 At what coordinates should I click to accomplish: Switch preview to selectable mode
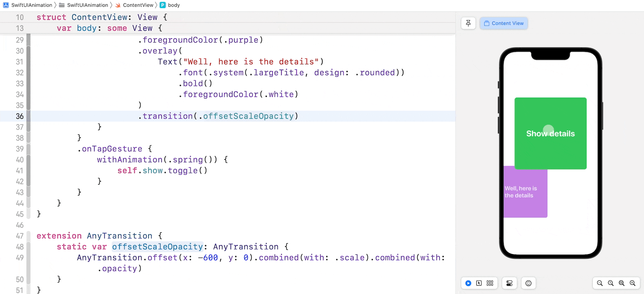click(x=479, y=283)
